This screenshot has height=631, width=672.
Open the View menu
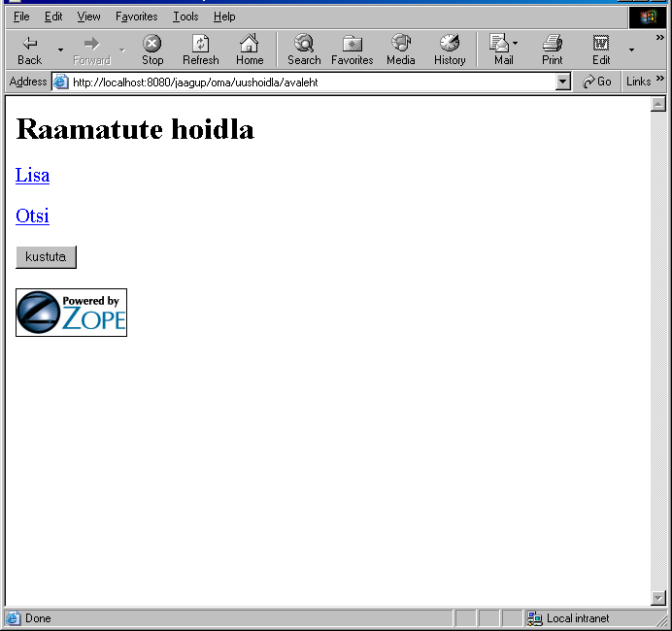click(88, 17)
